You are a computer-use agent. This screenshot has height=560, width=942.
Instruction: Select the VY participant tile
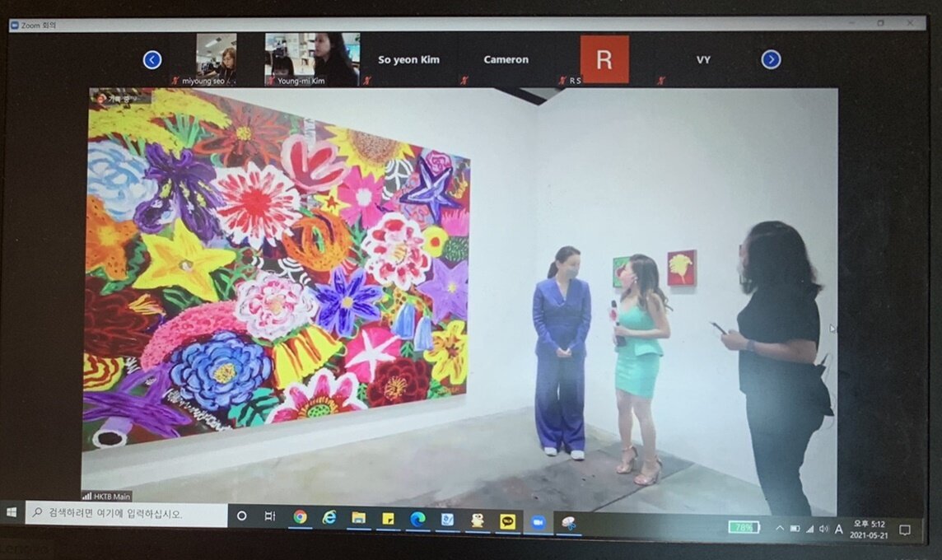pyautogui.click(x=703, y=59)
